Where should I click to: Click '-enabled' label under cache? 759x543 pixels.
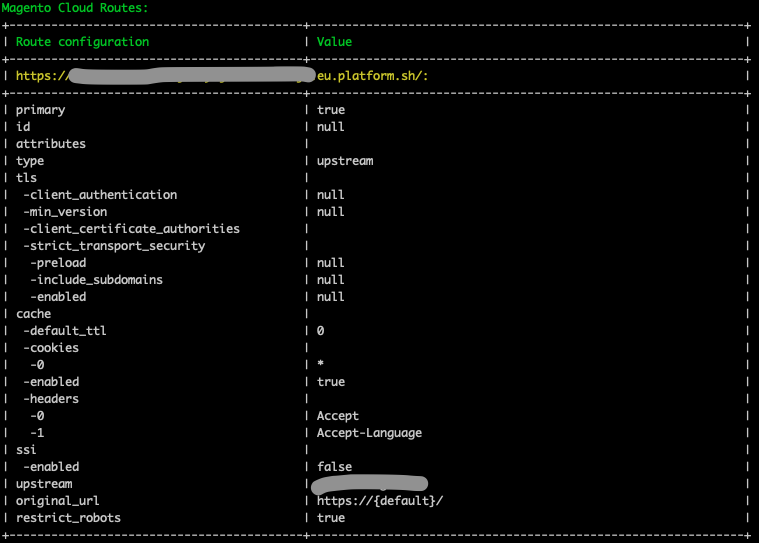click(x=51, y=382)
